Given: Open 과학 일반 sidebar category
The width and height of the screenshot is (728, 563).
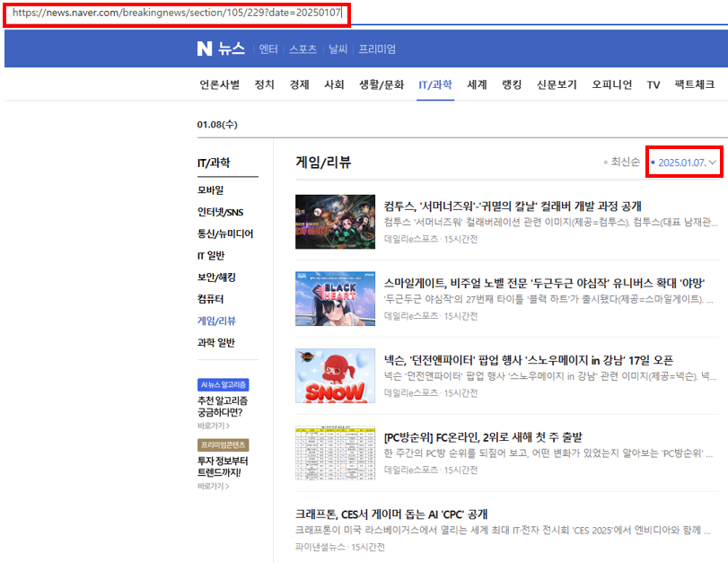Looking at the screenshot, I should click(216, 343).
